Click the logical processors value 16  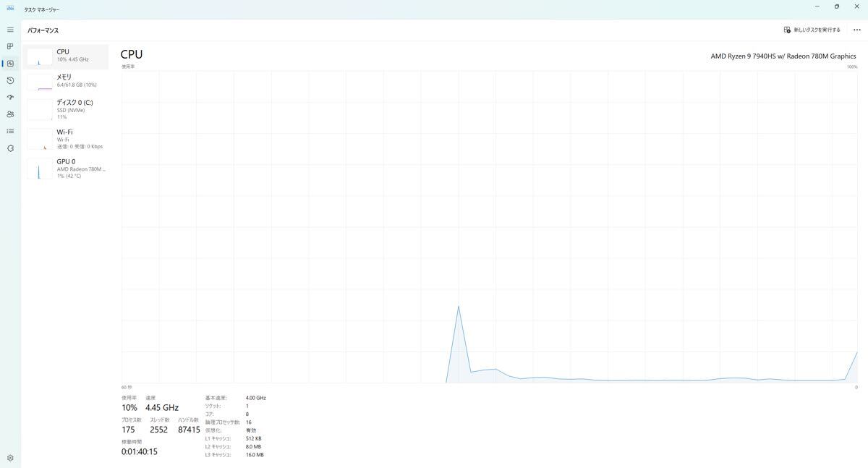[x=249, y=422]
